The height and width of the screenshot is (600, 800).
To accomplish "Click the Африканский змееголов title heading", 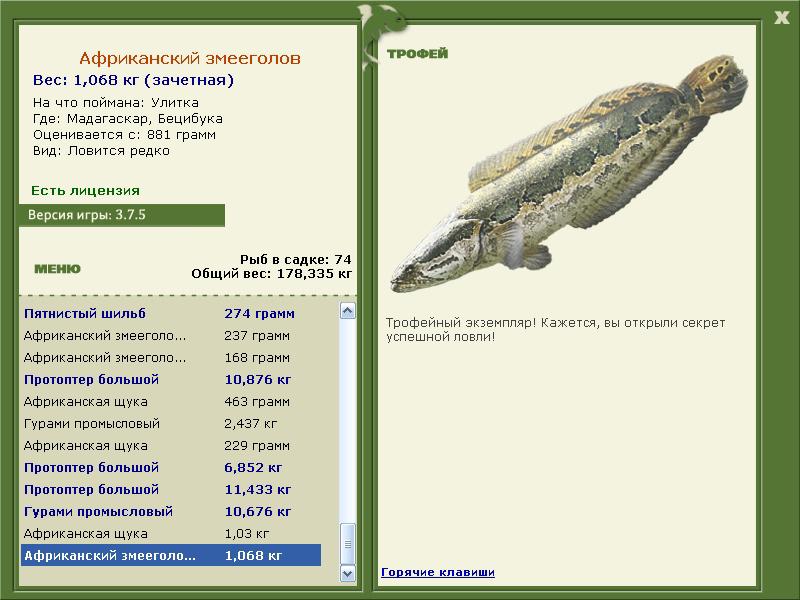I will click(x=190, y=58).
